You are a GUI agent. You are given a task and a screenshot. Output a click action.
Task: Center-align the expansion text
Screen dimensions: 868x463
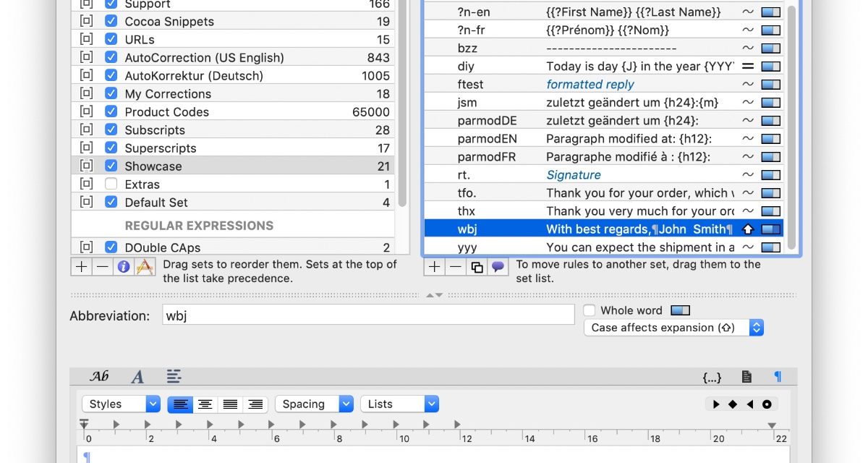coord(205,404)
